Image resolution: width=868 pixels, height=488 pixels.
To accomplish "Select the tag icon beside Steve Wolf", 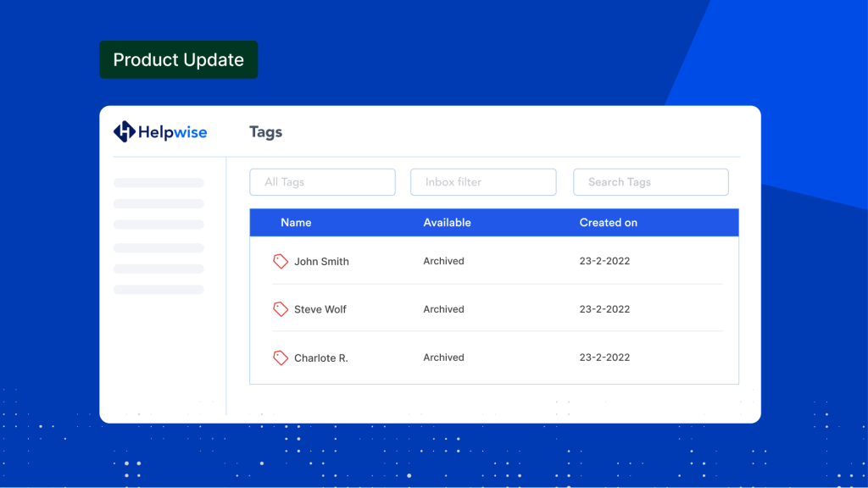I will point(281,308).
